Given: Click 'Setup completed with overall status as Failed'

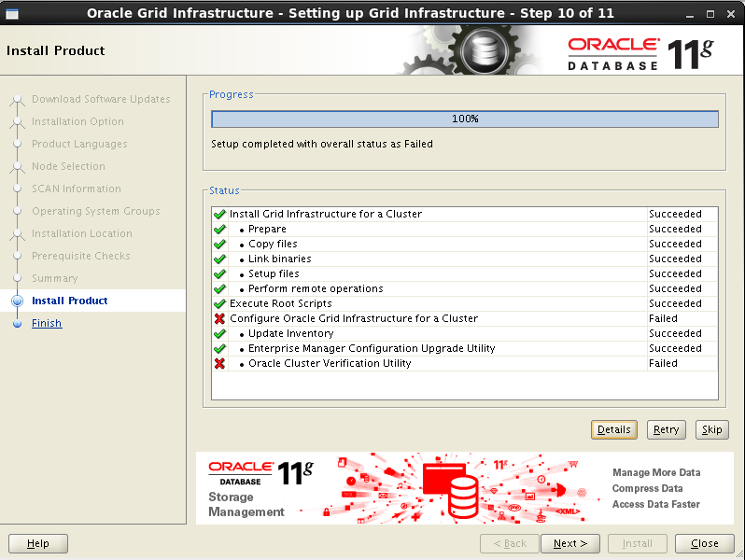Looking at the screenshot, I should pos(322,144).
